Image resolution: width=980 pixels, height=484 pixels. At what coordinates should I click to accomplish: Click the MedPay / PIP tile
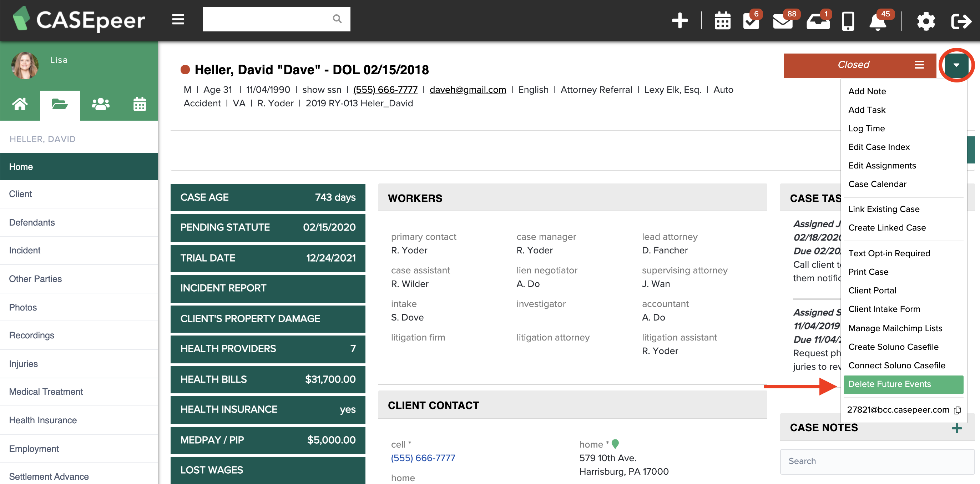point(268,440)
